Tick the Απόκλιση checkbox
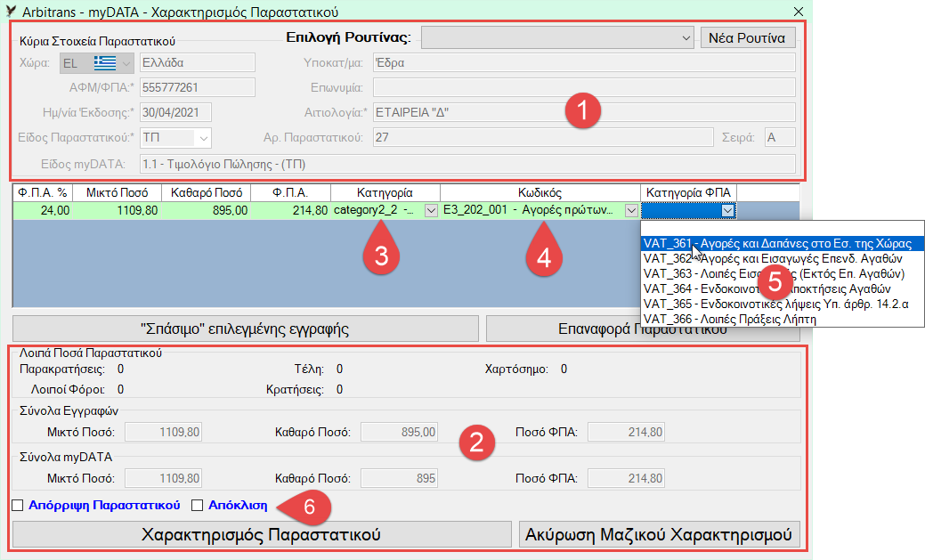 pyautogui.click(x=198, y=506)
